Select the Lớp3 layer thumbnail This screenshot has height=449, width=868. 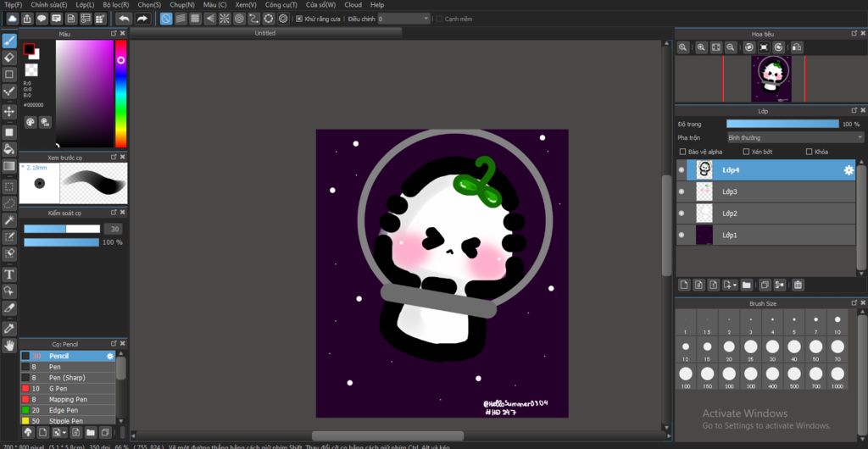(704, 191)
